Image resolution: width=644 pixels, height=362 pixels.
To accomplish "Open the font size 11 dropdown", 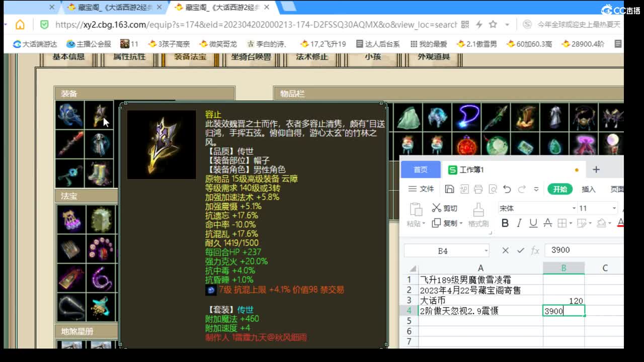I will (x=614, y=208).
